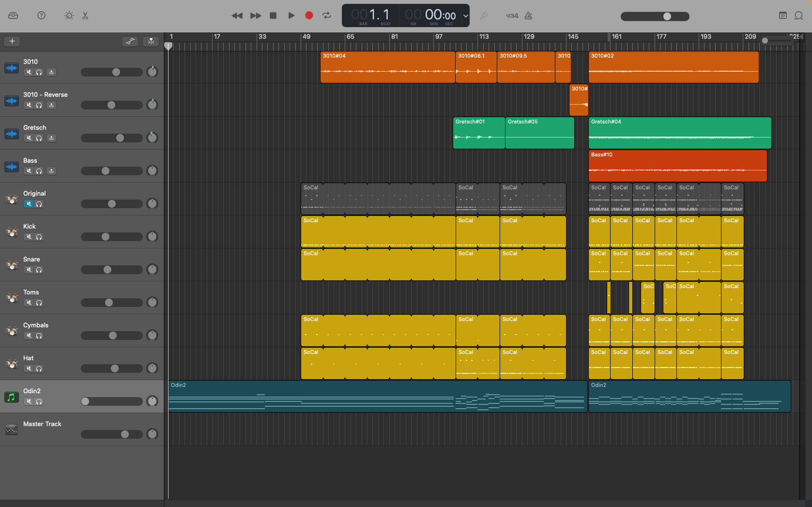Start recording with the Record button

[x=309, y=15]
